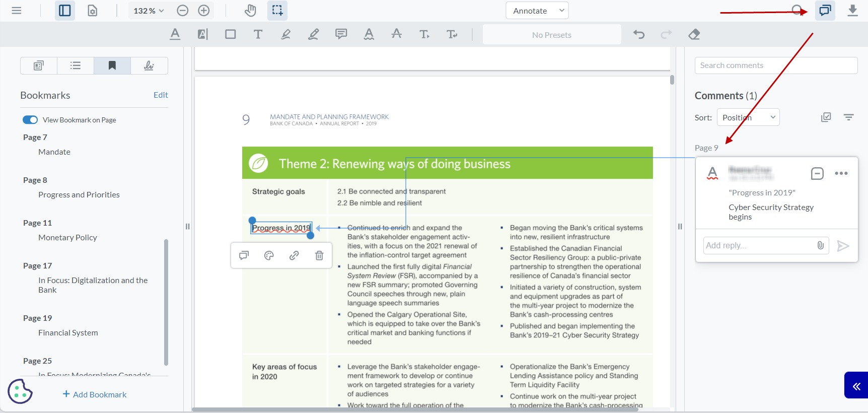Screen dimensions: 868x413
Task: Click the blue double-chevron collapse button
Action: pyautogui.click(x=856, y=385)
